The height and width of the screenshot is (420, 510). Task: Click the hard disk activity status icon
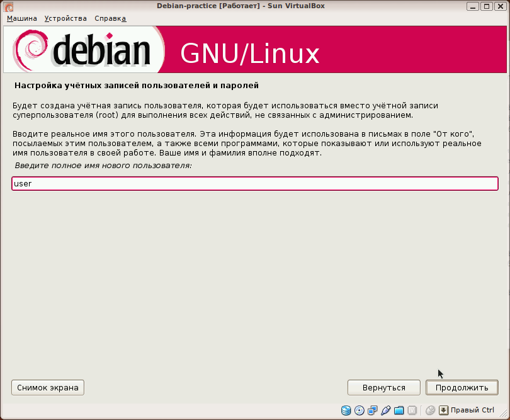pyautogui.click(x=346, y=411)
